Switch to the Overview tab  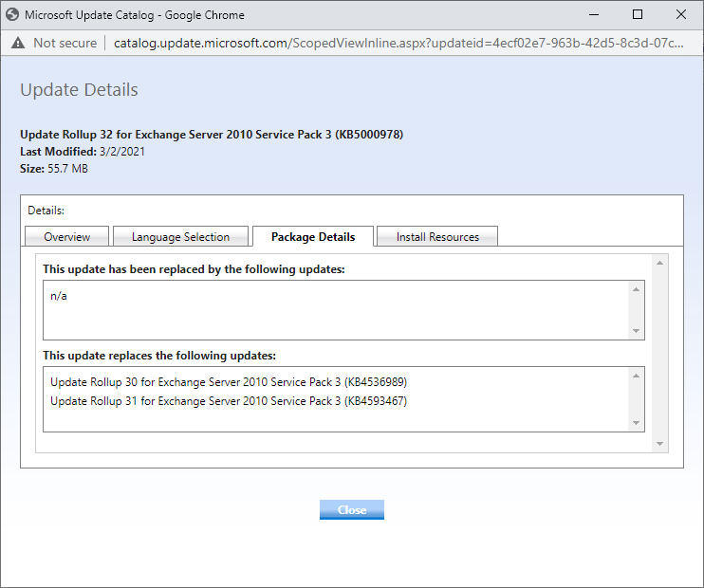[67, 236]
